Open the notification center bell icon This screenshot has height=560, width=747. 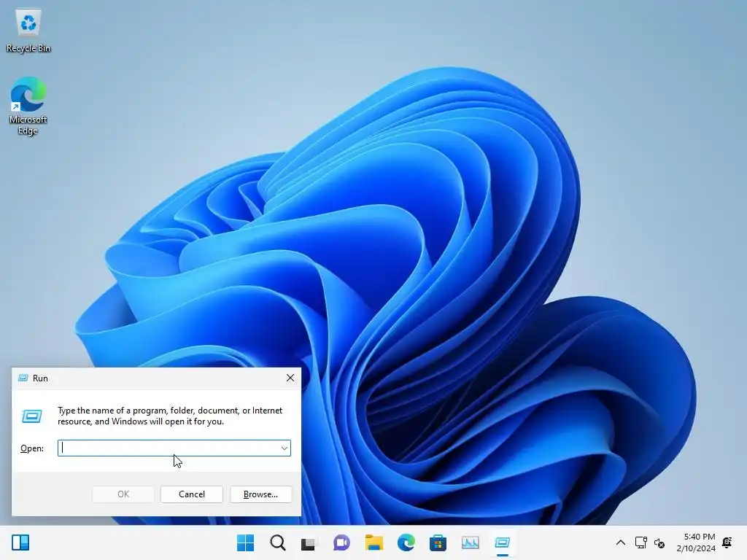[727, 542]
